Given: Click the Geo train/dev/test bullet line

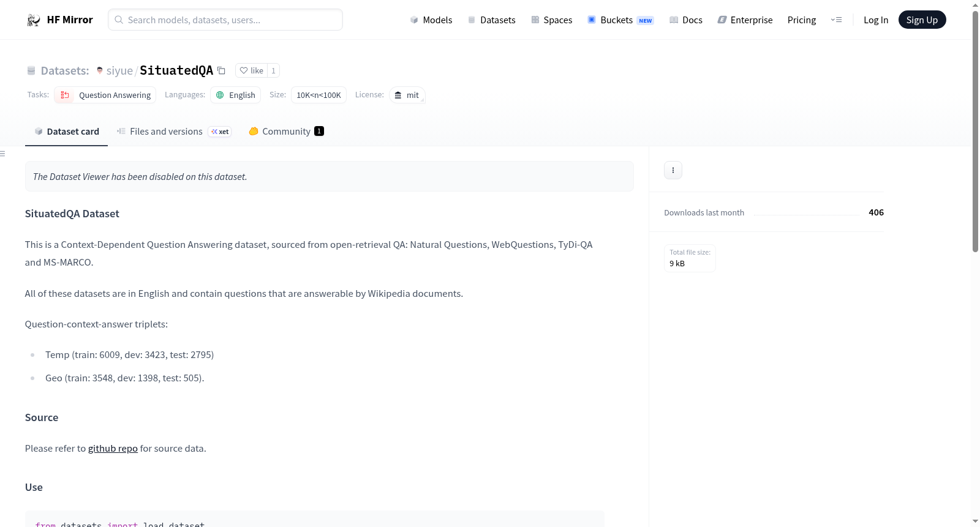Looking at the screenshot, I should coord(124,378).
